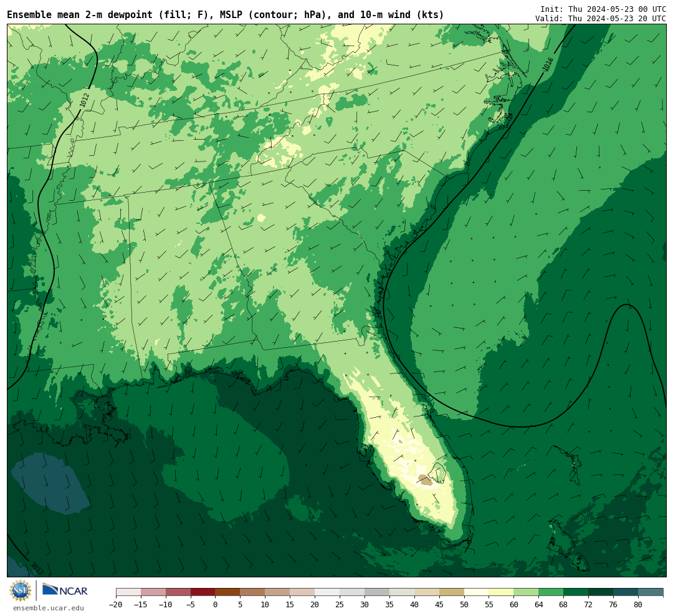Click the pale yellow 55 to 60 swatch
Screen dimensions: 673x616
[501, 592]
